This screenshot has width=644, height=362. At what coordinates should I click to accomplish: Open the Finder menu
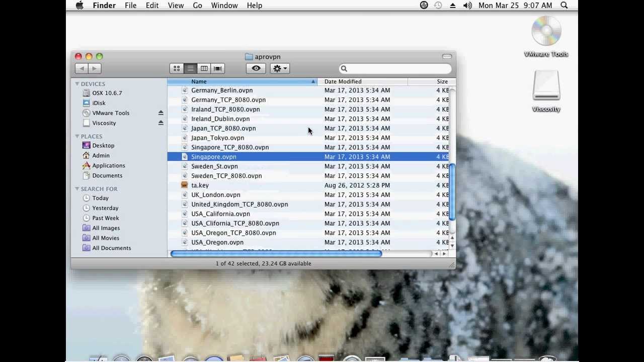tap(104, 6)
